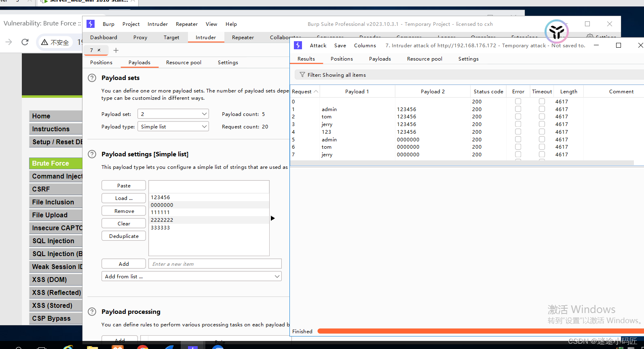Open the Columns menu in attack window
Screen dimensions: 644x349
click(x=365, y=46)
